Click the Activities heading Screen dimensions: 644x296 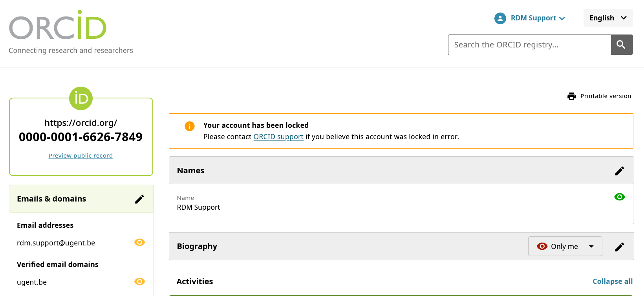pos(195,281)
